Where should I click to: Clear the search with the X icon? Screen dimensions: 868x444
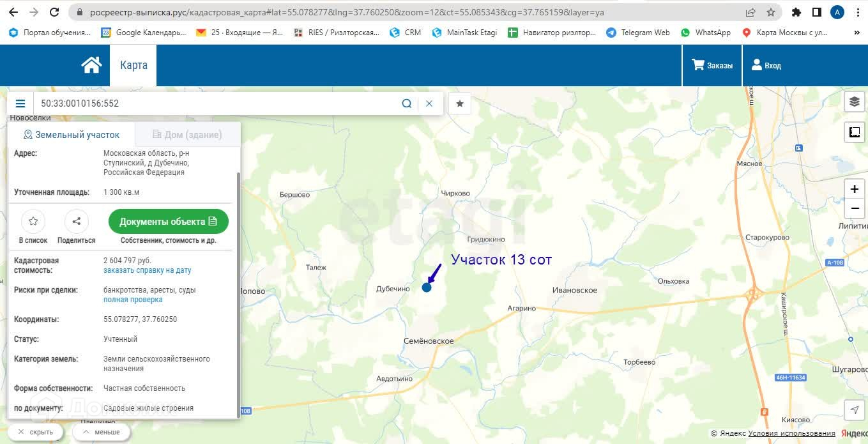429,103
